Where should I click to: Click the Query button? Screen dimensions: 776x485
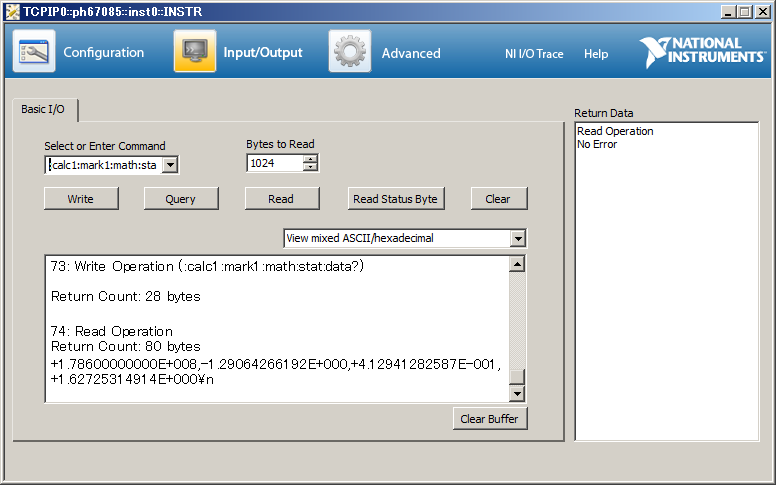pos(181,198)
